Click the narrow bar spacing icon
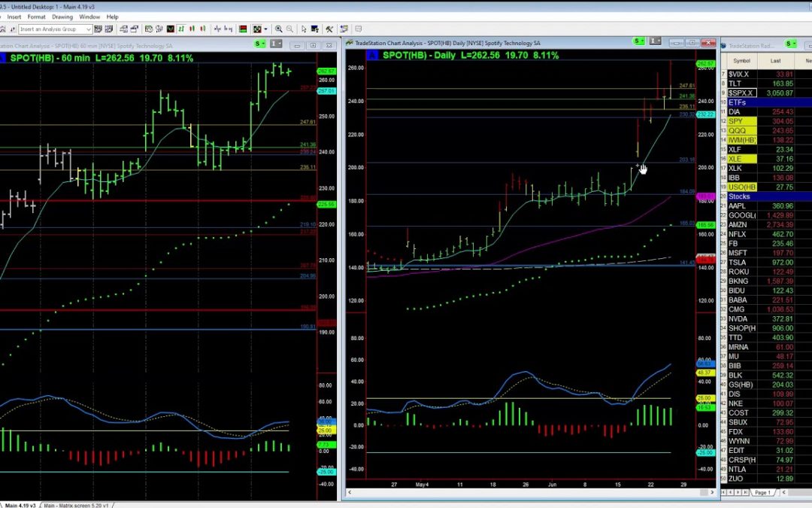Image resolution: width=812 pixels, height=508 pixels. (x=217, y=29)
